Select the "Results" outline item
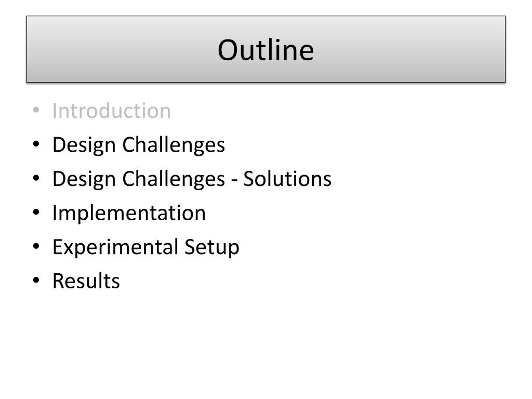The height and width of the screenshot is (399, 532). (86, 281)
